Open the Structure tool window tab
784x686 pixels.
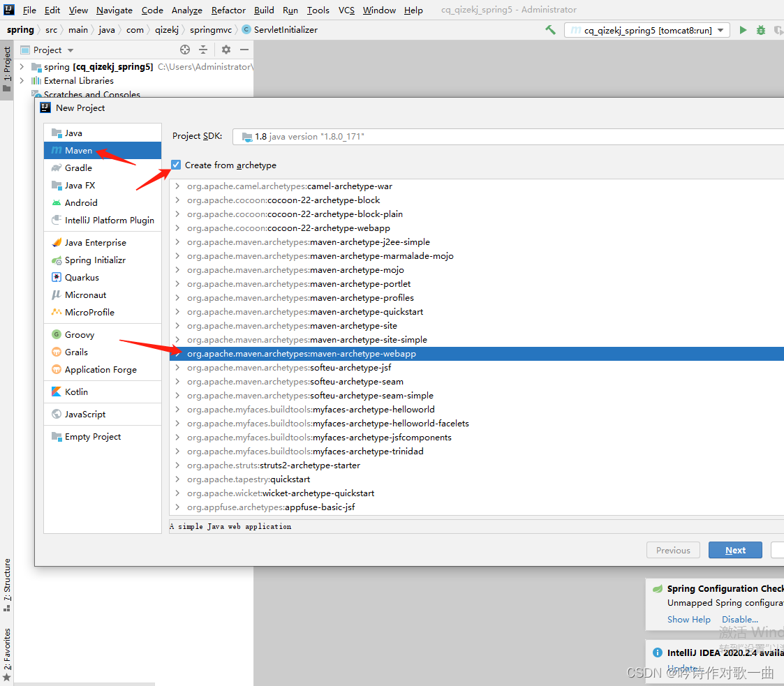point(7,585)
